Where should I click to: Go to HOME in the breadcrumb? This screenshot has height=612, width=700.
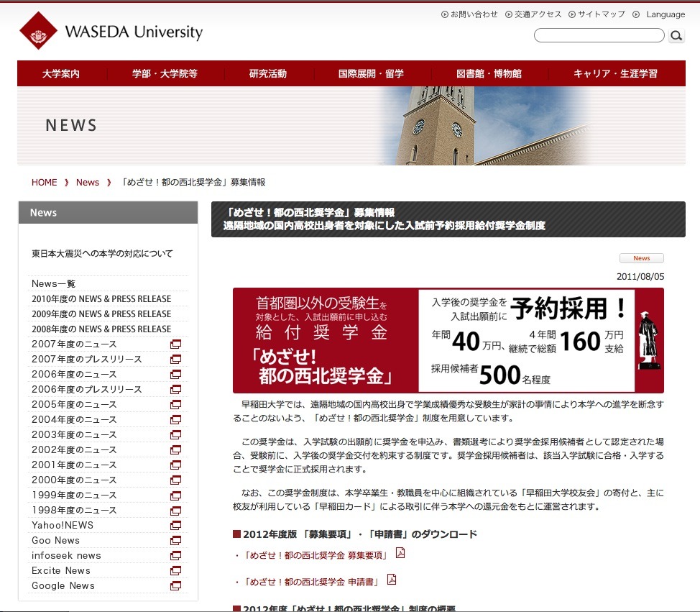pyautogui.click(x=44, y=182)
